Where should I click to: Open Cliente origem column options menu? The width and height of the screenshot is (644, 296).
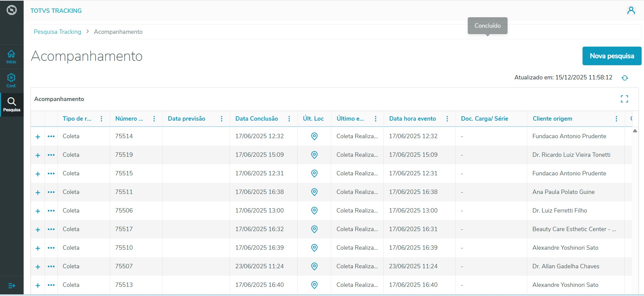pyautogui.click(x=616, y=119)
